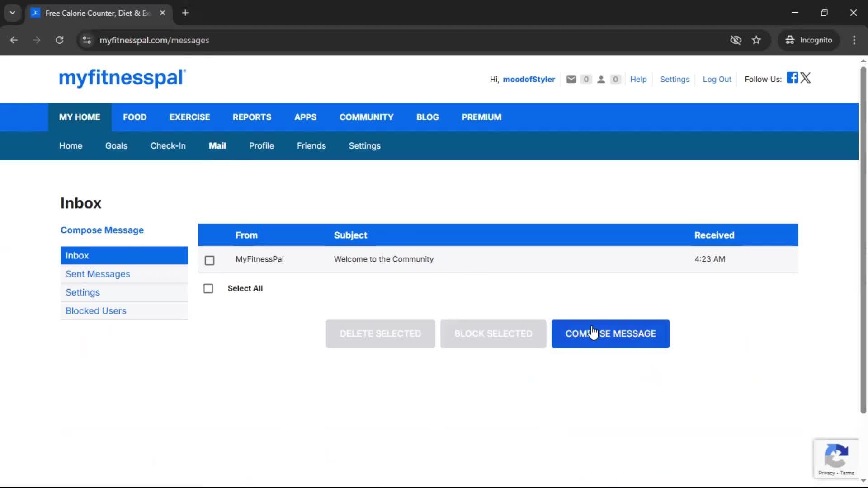Image resolution: width=868 pixels, height=488 pixels.
Task: Open the COMMUNITY main tab
Action: [366, 117]
